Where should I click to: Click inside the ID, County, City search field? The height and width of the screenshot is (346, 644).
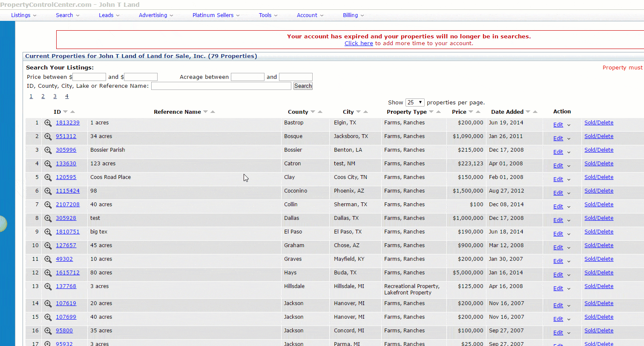(x=221, y=86)
